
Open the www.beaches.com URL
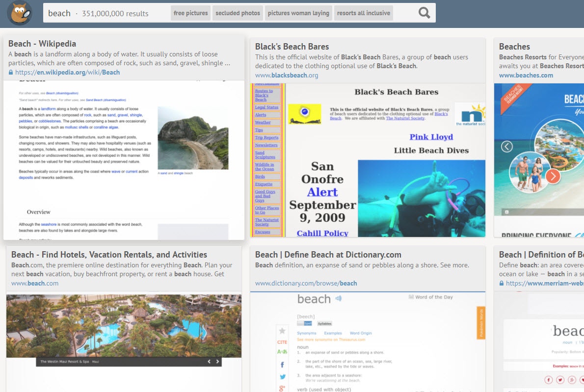click(x=526, y=75)
